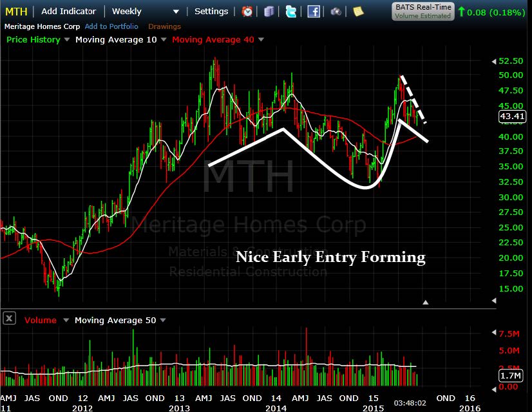Click Add to Portfolio link
This screenshot has width=532, height=412.
click(x=111, y=26)
